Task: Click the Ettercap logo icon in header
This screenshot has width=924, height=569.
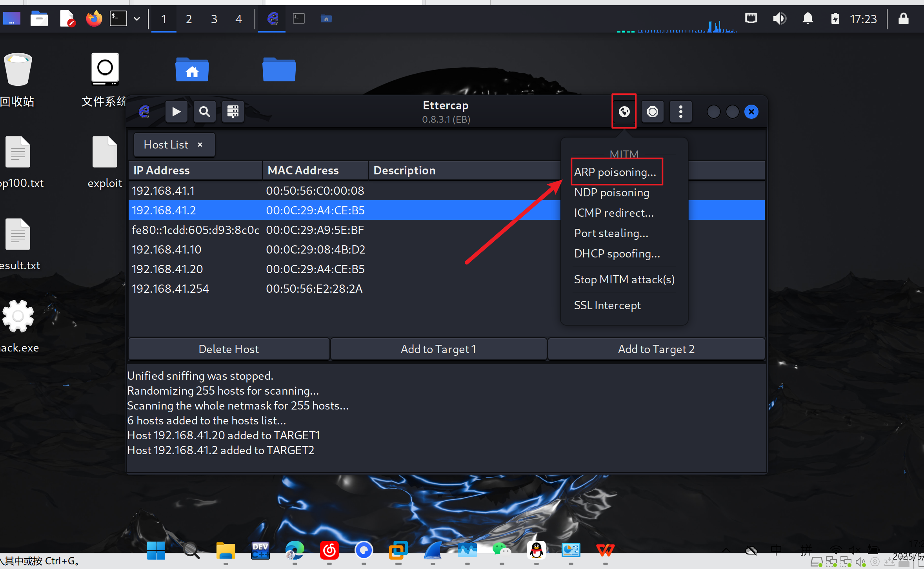Action: click(x=145, y=112)
